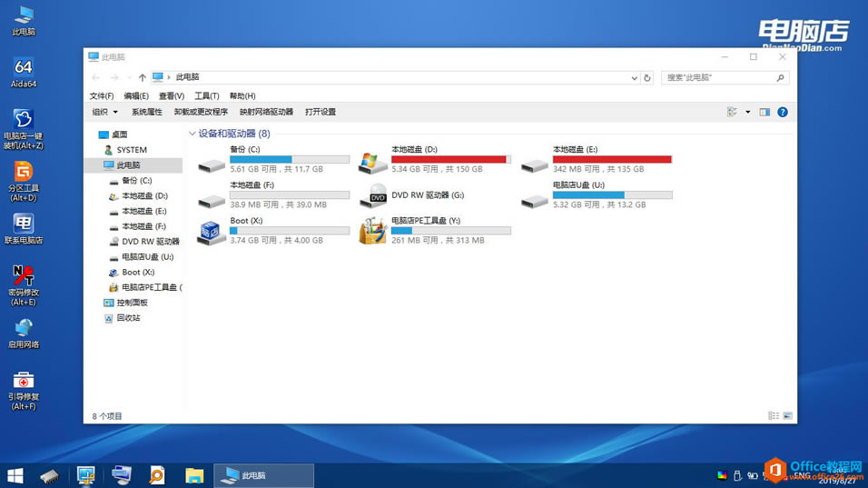
Task: Open the Aida64 desktop icon
Action: tap(24, 72)
